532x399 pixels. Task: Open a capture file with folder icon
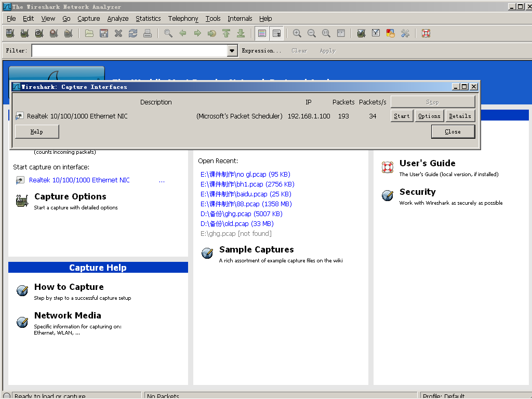(89, 33)
